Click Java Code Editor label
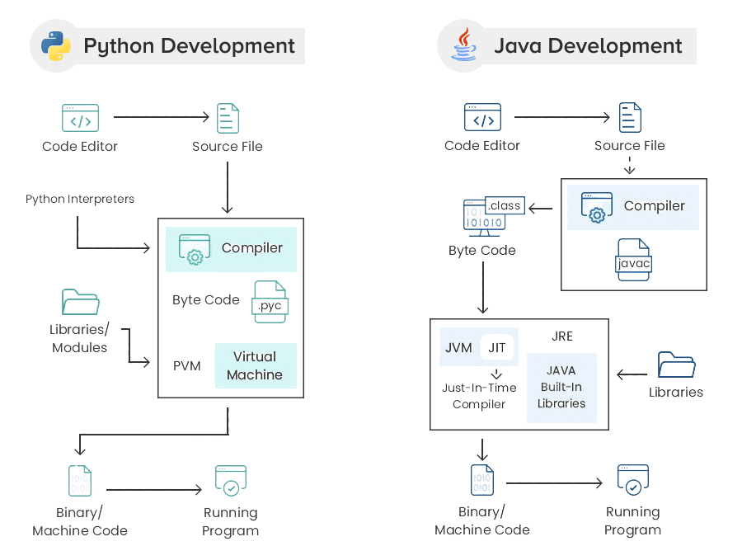This screenshot has height=560, width=742. pyautogui.click(x=482, y=146)
